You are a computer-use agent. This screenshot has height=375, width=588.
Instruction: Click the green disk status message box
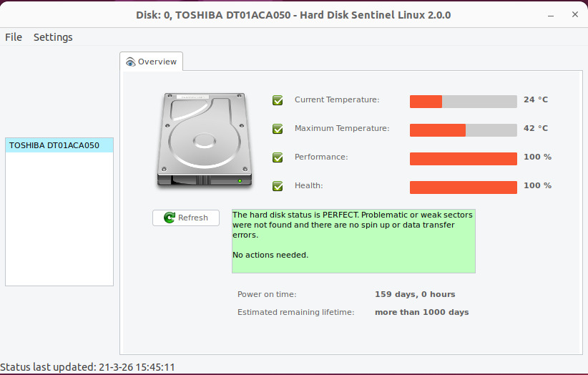(353, 241)
